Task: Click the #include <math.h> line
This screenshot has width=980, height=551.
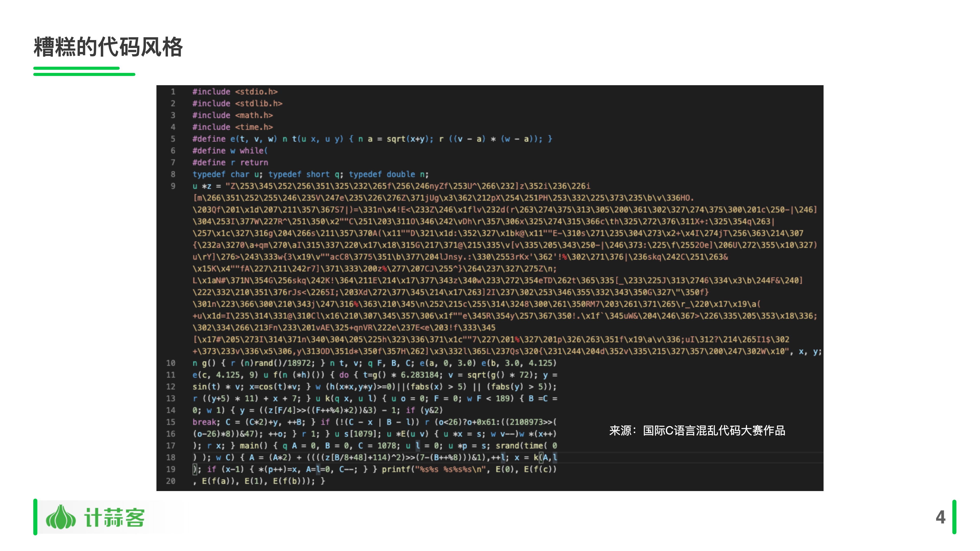Action: (x=232, y=115)
